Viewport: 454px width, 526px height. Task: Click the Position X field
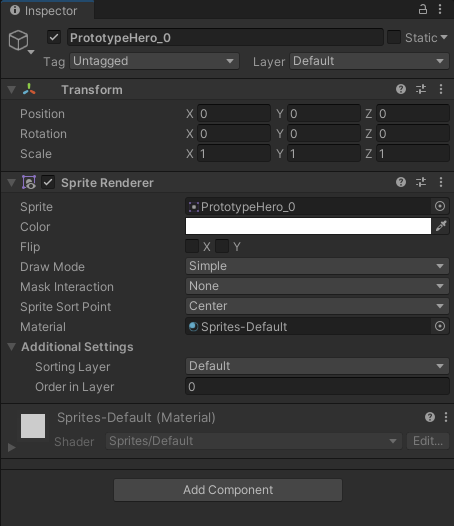[234, 113]
